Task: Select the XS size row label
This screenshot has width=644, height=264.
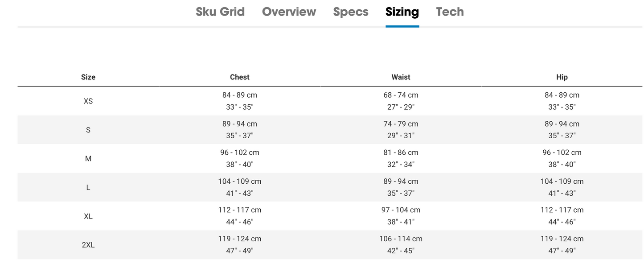Action: click(88, 101)
